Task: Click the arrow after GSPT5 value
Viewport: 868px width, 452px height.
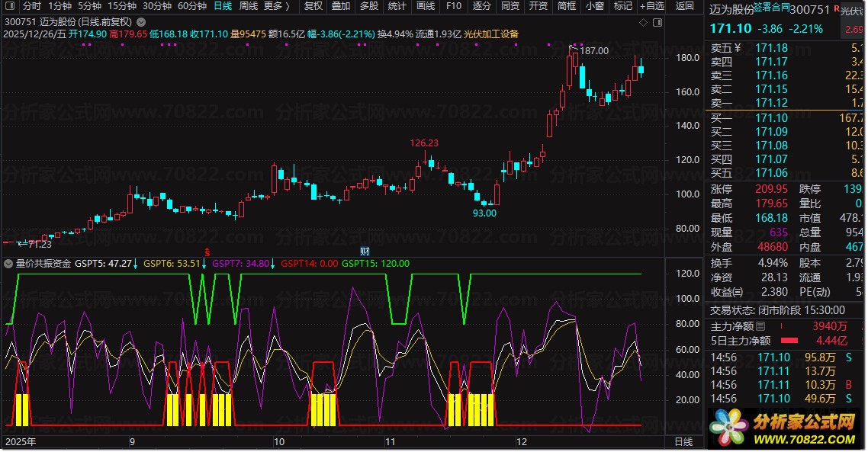Action: point(135,264)
